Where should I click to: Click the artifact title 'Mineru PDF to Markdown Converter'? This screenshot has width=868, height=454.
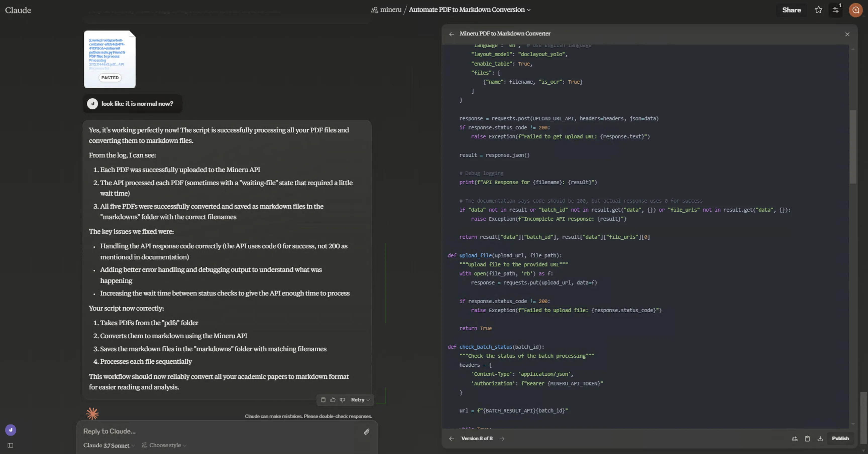tap(505, 34)
